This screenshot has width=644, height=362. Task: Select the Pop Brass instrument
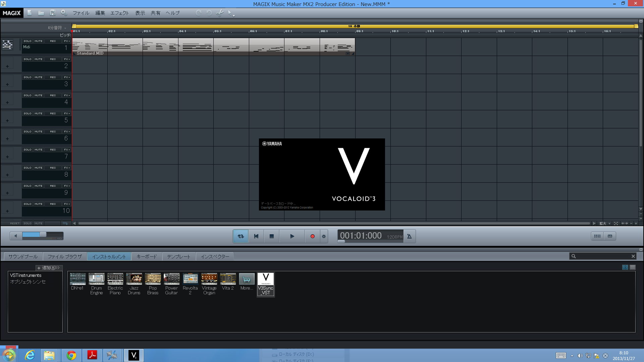click(153, 284)
